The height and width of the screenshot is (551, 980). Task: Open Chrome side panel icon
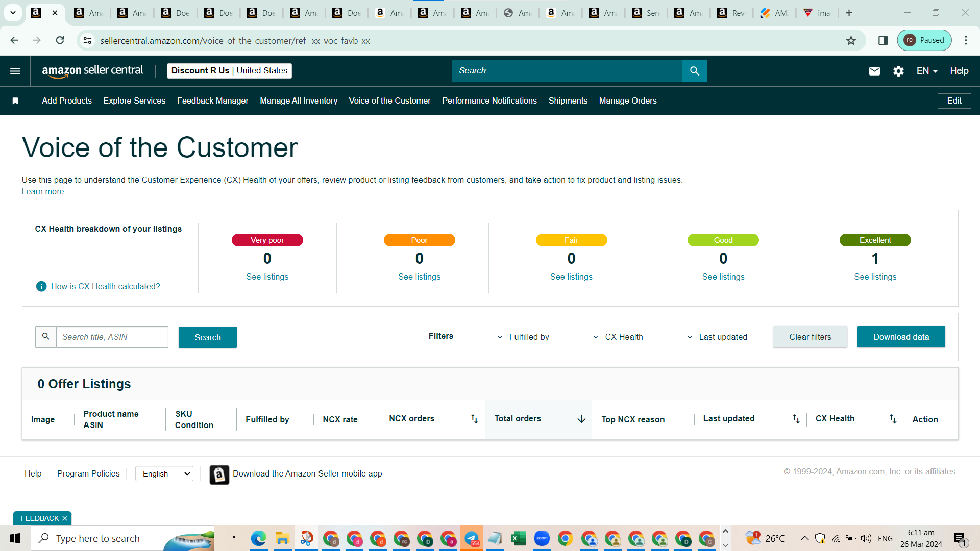pyautogui.click(x=883, y=40)
